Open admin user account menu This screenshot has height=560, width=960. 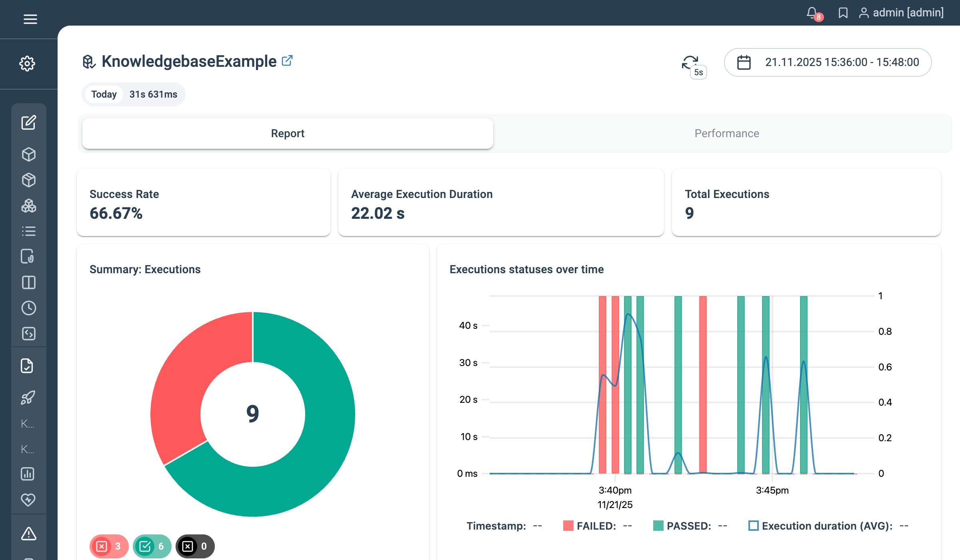coord(901,13)
